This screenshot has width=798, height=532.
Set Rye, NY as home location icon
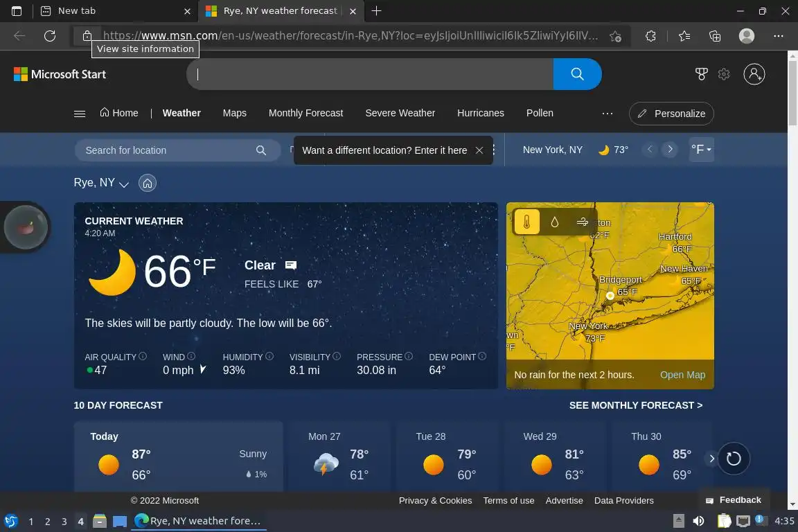148,184
